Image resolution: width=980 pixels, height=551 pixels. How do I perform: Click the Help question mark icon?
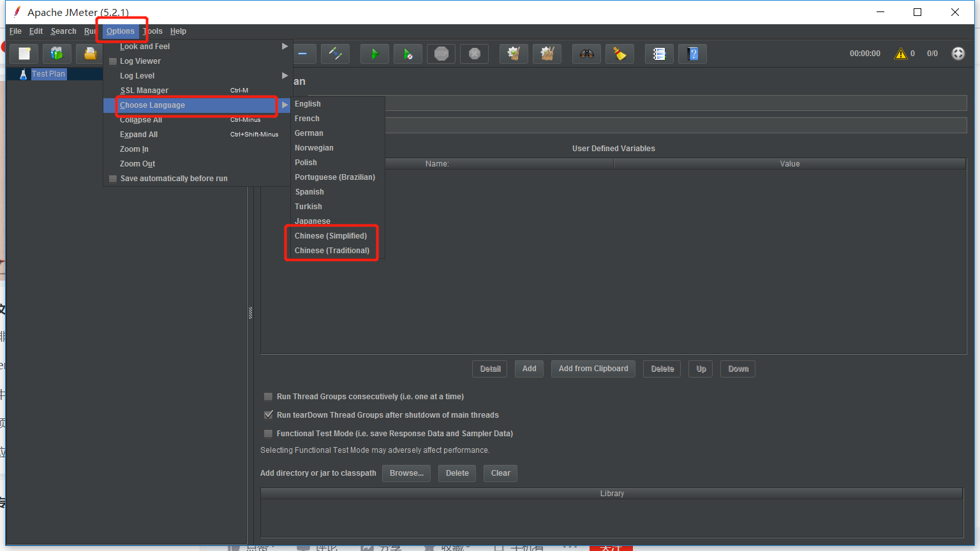coord(692,54)
